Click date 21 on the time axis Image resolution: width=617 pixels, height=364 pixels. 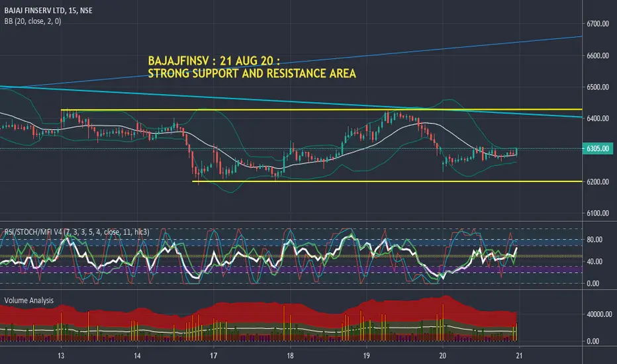pos(520,356)
